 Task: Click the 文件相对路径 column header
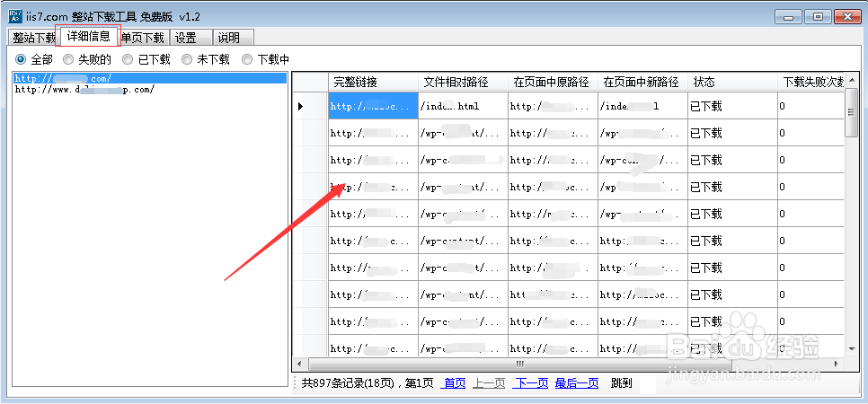pyautogui.click(x=463, y=82)
